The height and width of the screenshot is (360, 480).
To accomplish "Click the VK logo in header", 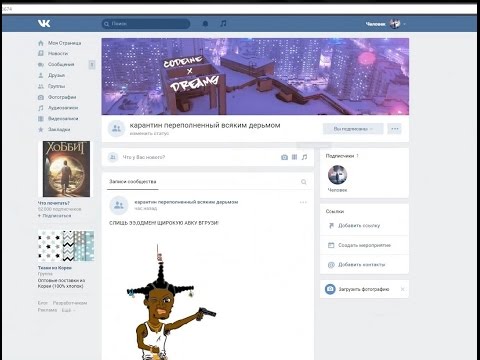I will pyautogui.click(x=44, y=23).
